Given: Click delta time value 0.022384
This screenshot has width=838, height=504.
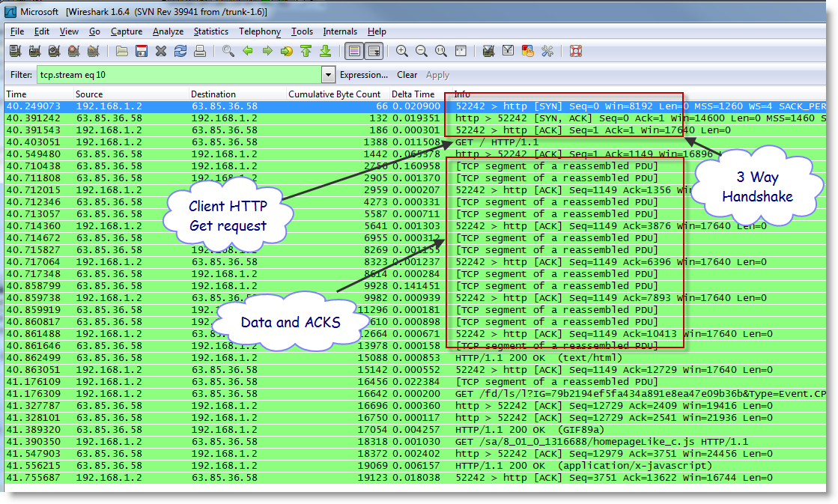Looking at the screenshot, I should pyautogui.click(x=416, y=382).
